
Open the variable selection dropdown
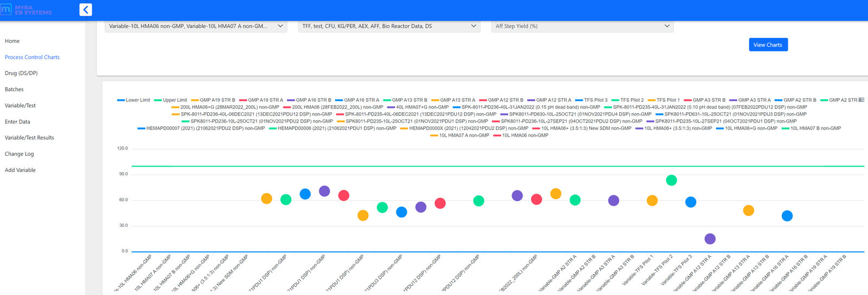[x=196, y=26]
